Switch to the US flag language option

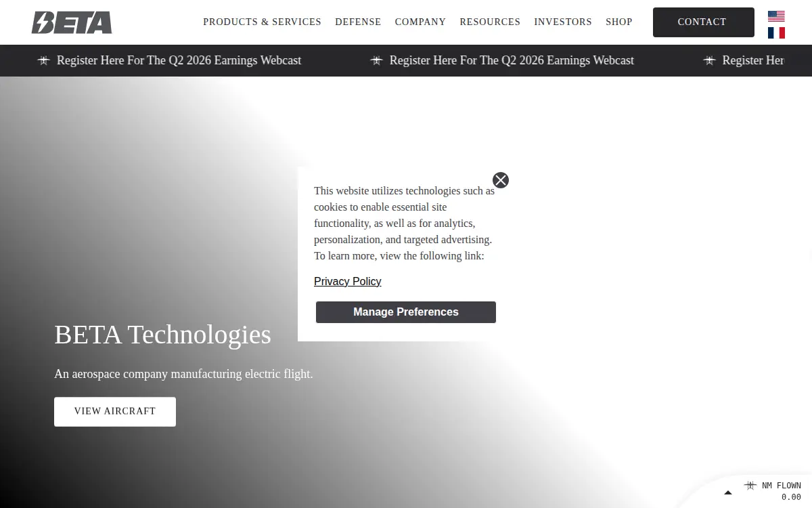776,16
